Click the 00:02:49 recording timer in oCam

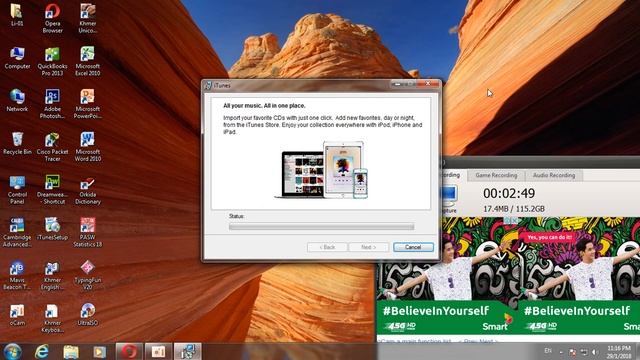tap(509, 193)
